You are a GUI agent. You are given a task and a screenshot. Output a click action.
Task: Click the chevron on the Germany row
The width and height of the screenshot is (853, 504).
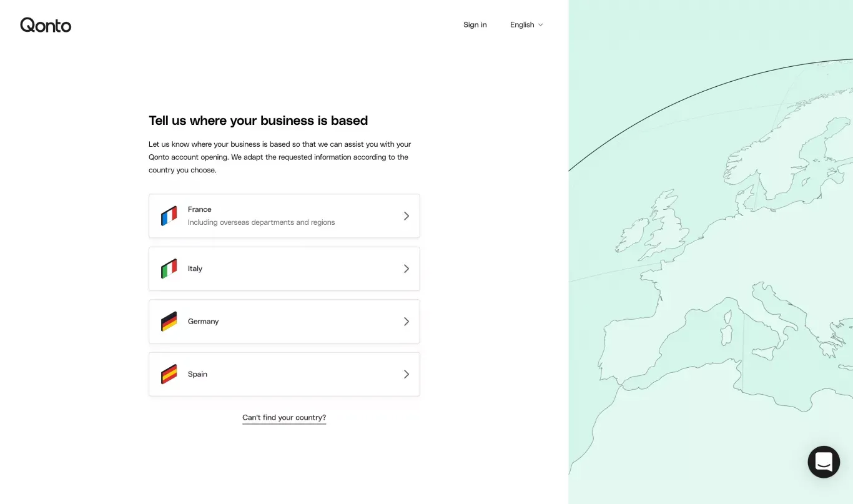coord(407,322)
